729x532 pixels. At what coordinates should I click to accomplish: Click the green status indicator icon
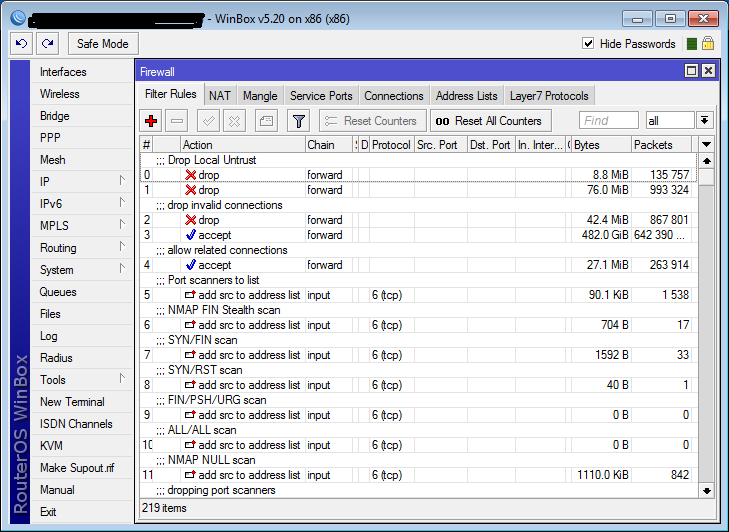click(692, 44)
